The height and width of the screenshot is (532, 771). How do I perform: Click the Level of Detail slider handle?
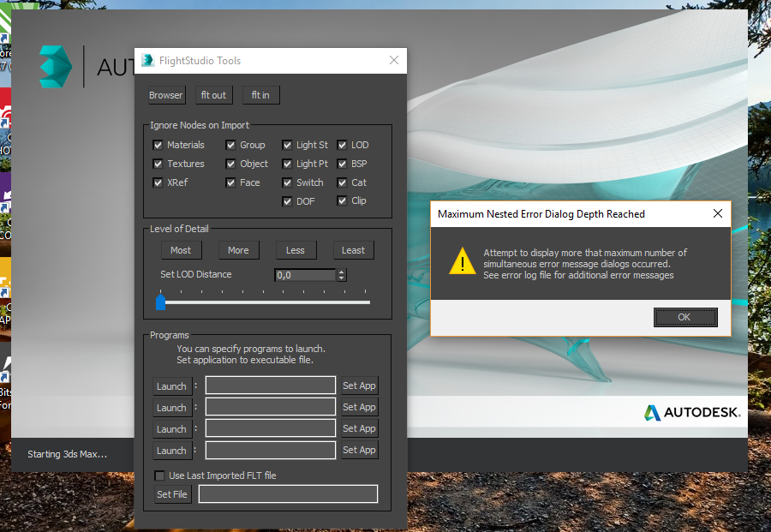pyautogui.click(x=160, y=302)
